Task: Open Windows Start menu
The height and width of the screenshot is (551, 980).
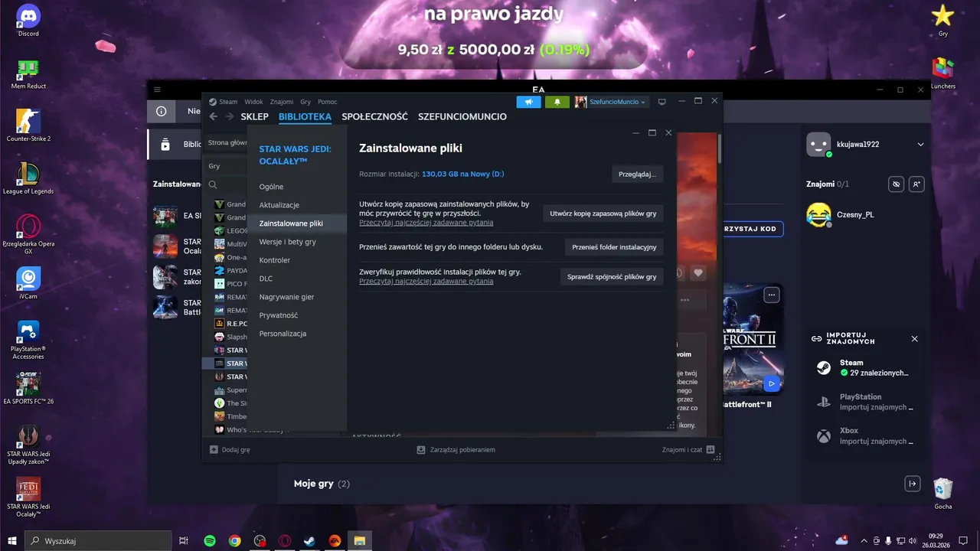Action: point(12,541)
